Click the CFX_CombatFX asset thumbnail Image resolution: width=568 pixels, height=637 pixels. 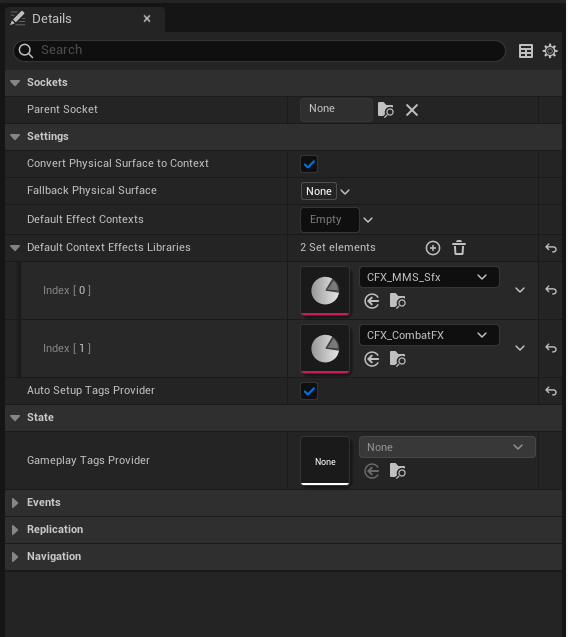tap(325, 349)
